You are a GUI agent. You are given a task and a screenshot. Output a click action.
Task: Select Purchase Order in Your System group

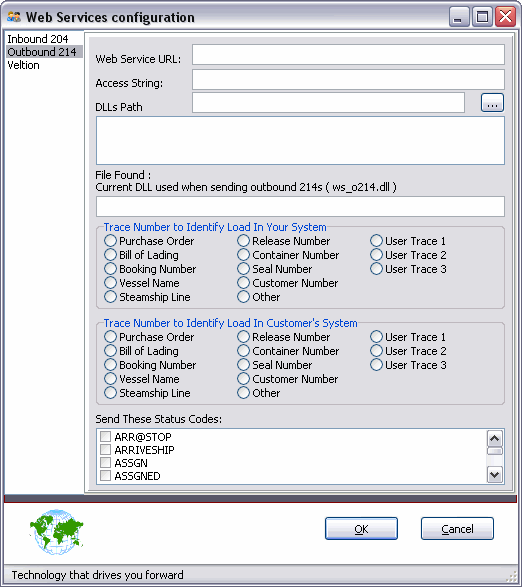(110, 241)
